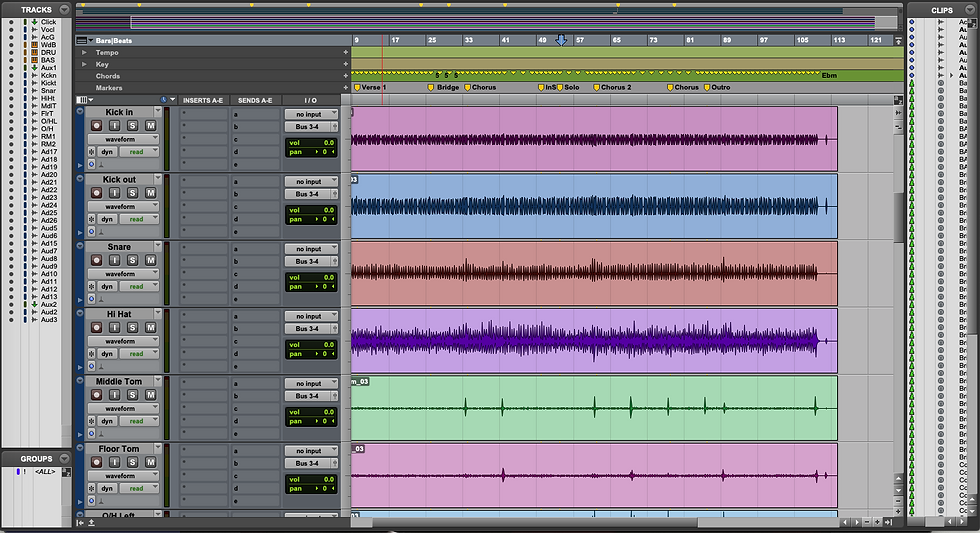Open the Hi Hat track name dropdown arrow
This screenshot has height=533, width=980.
158,312
